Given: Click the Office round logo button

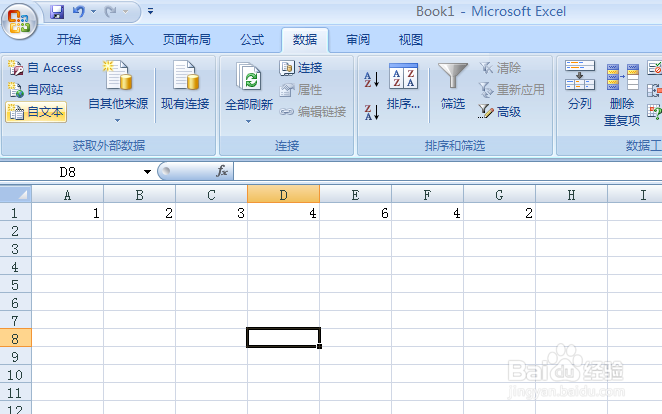Looking at the screenshot, I should tap(19, 21).
